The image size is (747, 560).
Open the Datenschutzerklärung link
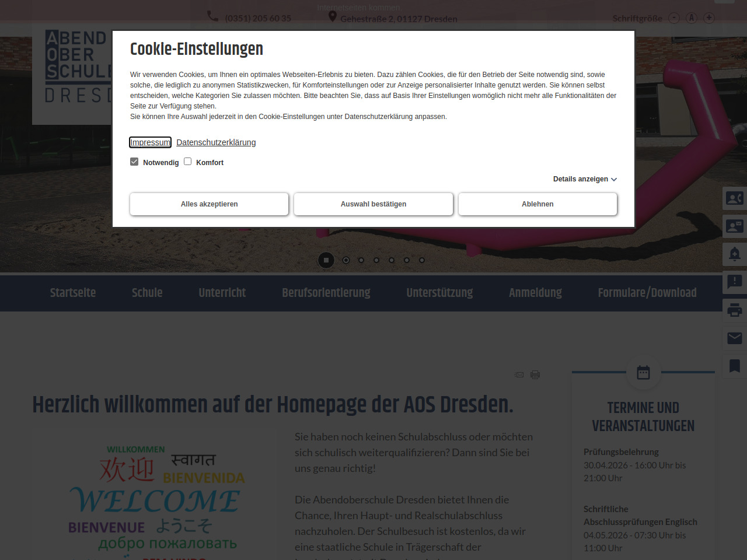pyautogui.click(x=216, y=142)
